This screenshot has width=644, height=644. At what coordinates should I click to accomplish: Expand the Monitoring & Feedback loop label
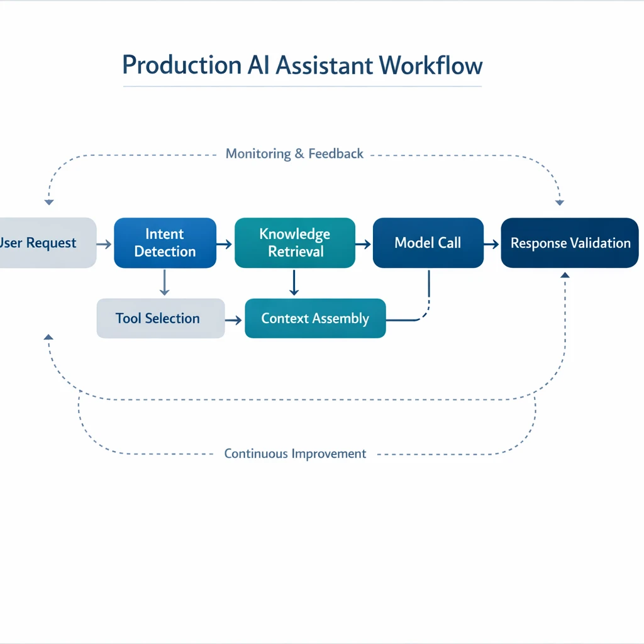point(294,153)
